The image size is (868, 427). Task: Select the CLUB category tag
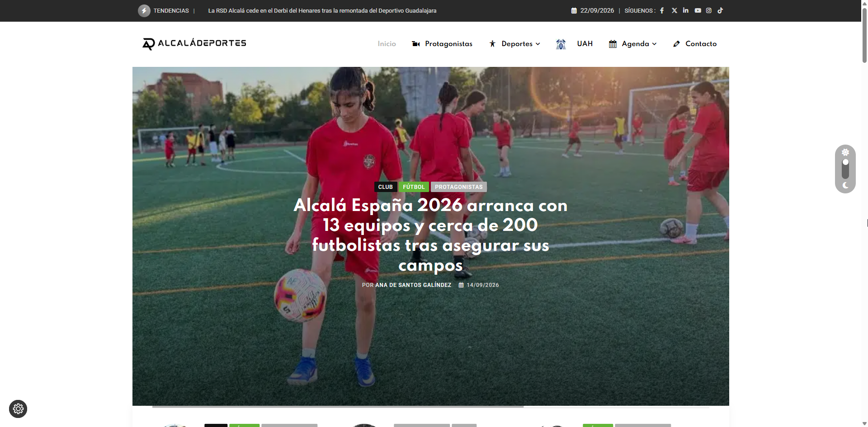pos(386,187)
